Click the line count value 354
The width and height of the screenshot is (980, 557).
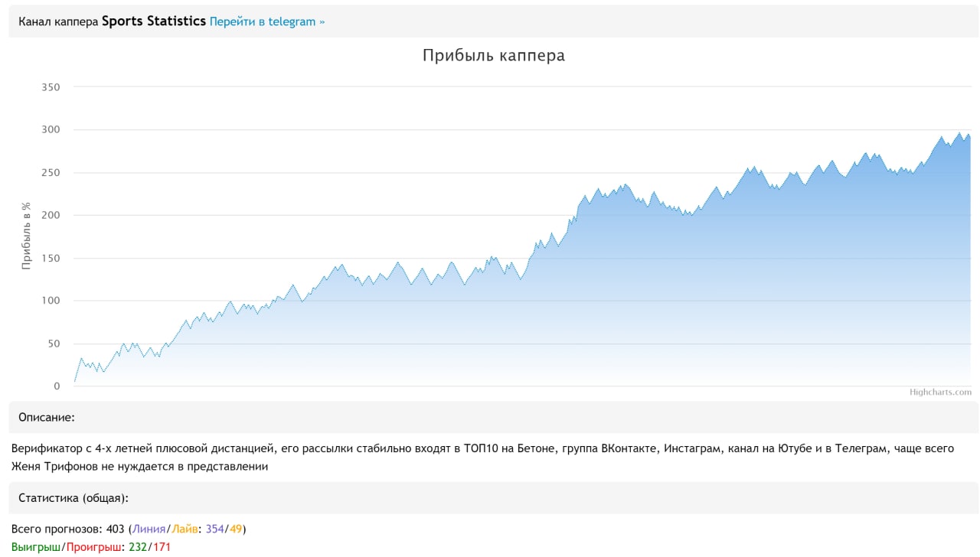tap(216, 529)
